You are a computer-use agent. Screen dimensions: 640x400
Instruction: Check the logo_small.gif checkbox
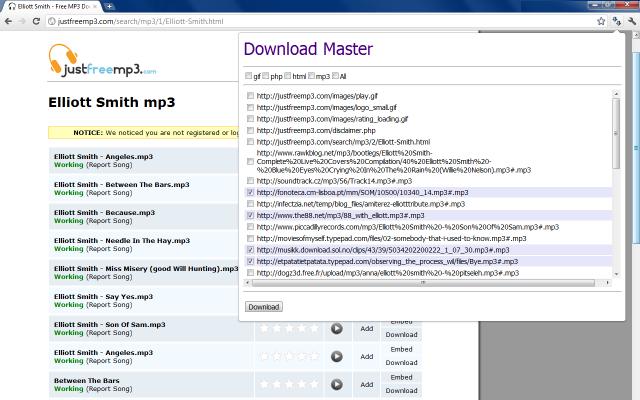pos(250,107)
